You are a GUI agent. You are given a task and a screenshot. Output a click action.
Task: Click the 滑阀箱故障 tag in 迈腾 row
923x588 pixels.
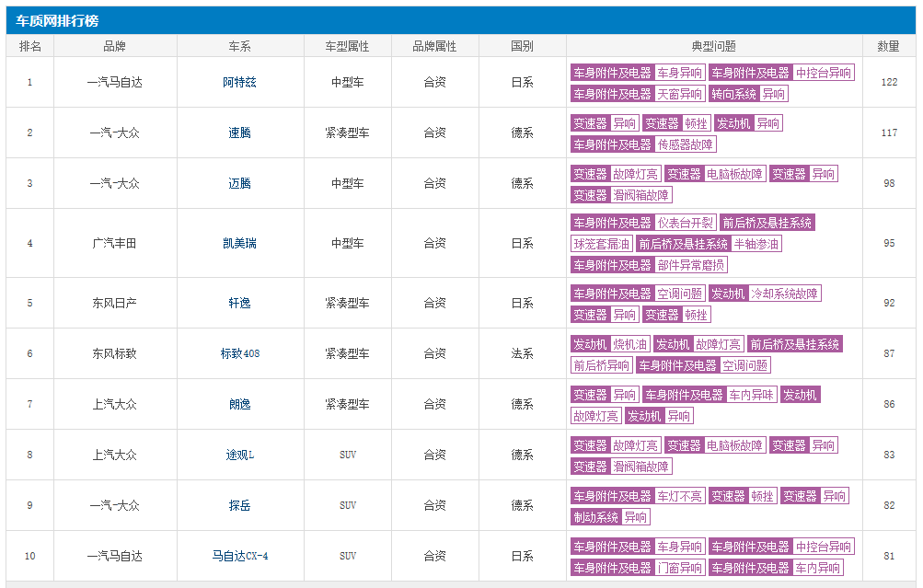coord(641,195)
